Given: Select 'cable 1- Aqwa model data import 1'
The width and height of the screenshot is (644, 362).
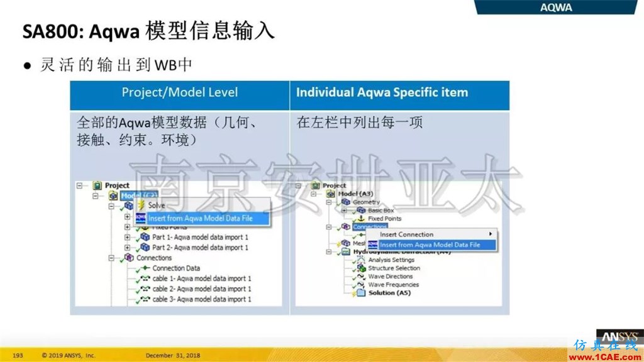Looking at the screenshot, I should point(202,278).
